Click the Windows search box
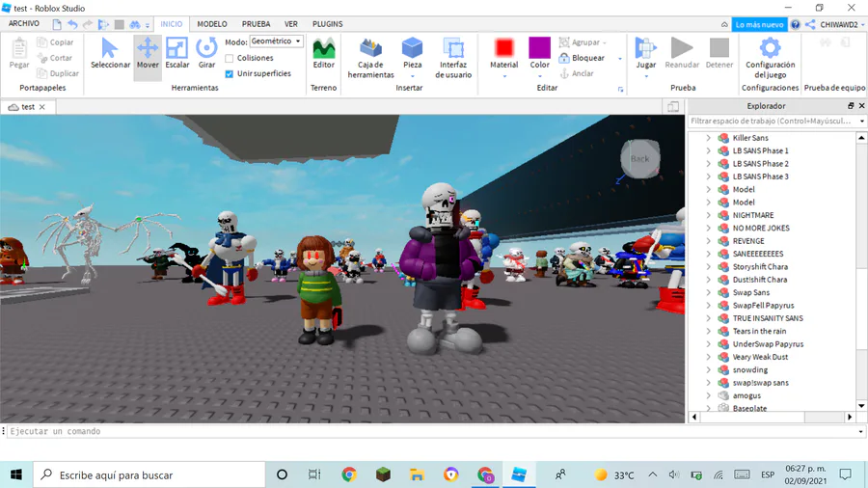Screen dimensions: 868x488 [x=149, y=474]
